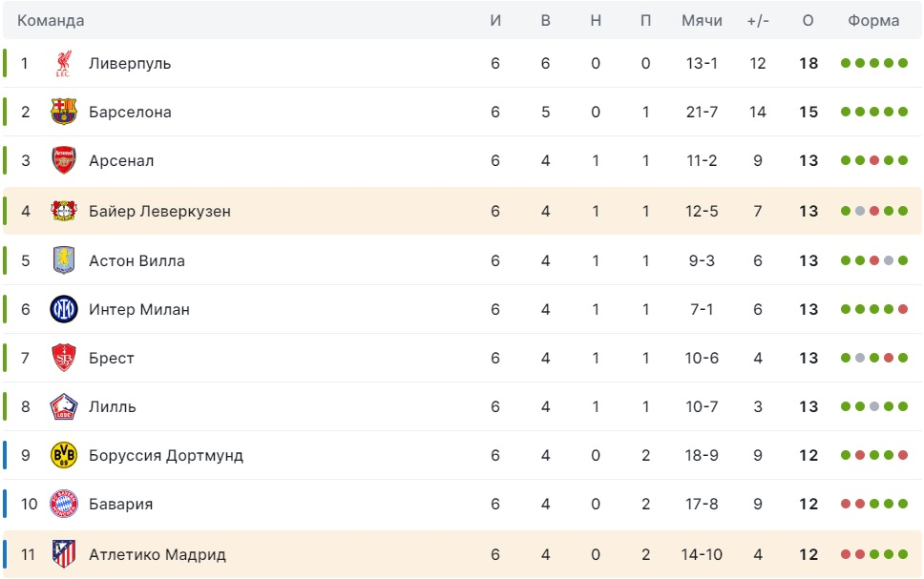The height and width of the screenshot is (579, 924).
Task: Click the Aston Villa crest icon
Action: pos(64,260)
